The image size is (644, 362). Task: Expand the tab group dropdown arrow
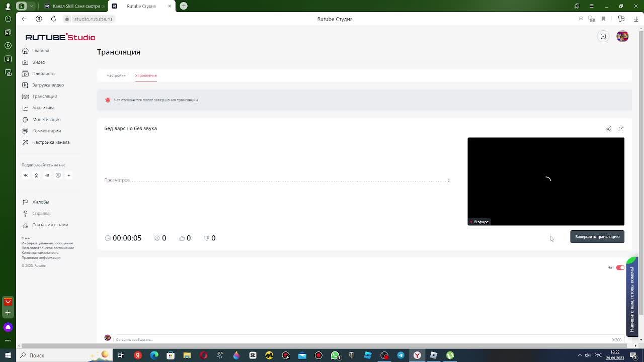tap(32, 6)
